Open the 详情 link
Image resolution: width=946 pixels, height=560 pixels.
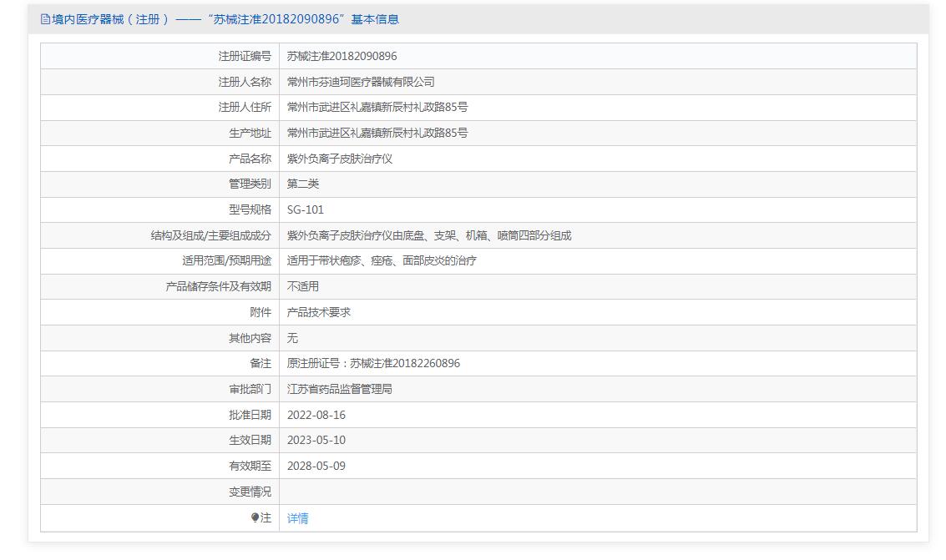click(x=297, y=518)
